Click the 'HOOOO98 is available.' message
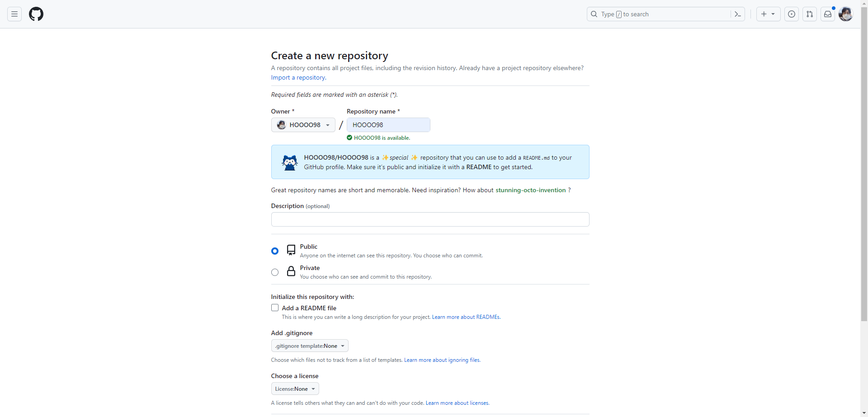Screen dimensions: 868x417 tap(382, 138)
